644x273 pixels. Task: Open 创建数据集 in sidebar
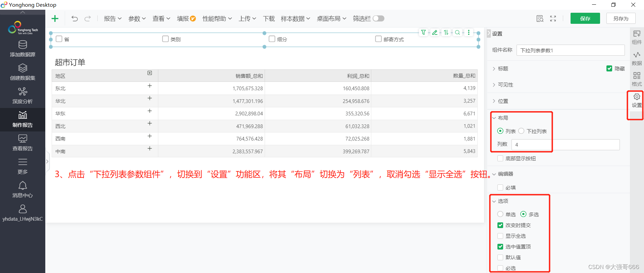[22, 72]
